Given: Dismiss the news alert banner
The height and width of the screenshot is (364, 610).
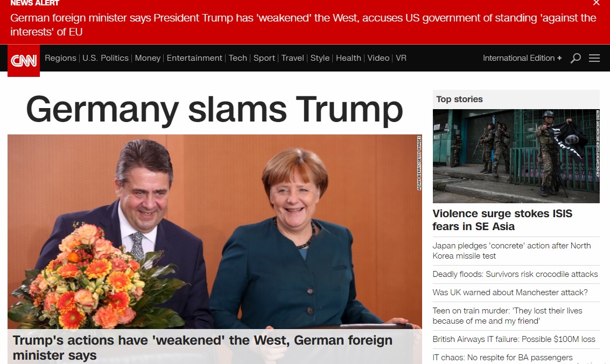Looking at the screenshot, I should coord(596,3).
